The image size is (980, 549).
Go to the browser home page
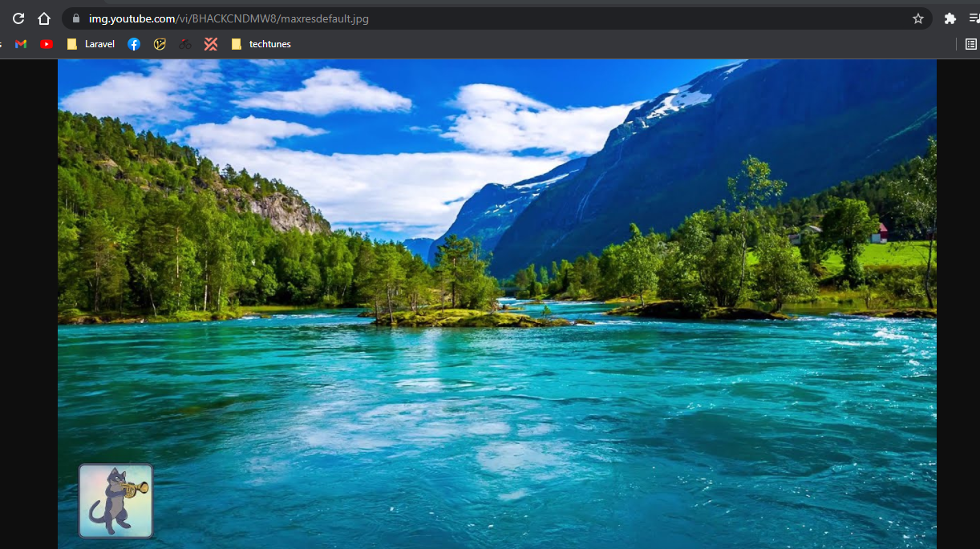44,18
